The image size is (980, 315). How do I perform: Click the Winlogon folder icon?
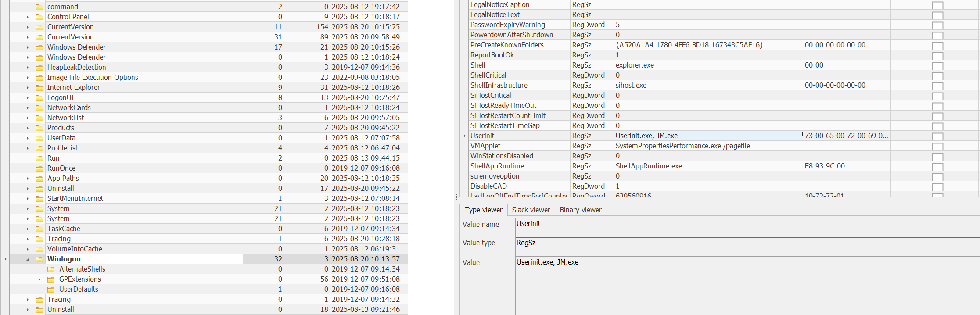(x=39, y=259)
